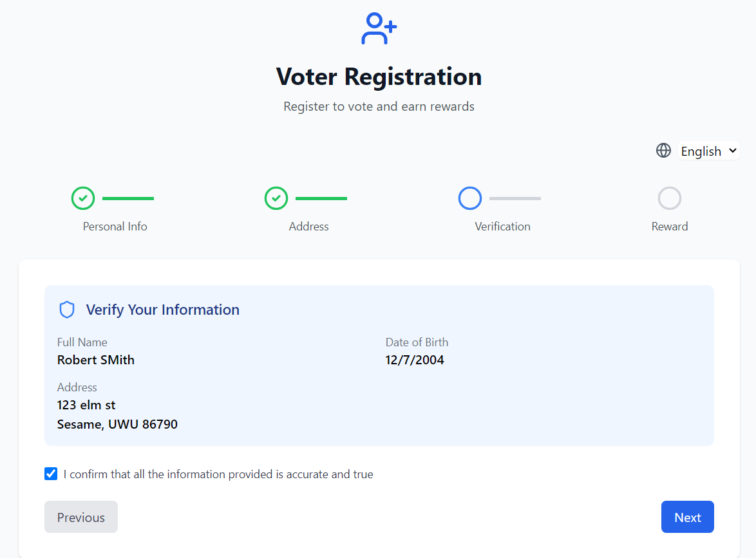The height and width of the screenshot is (558, 756).
Task: Click the person-add registration icon
Action: click(379, 28)
